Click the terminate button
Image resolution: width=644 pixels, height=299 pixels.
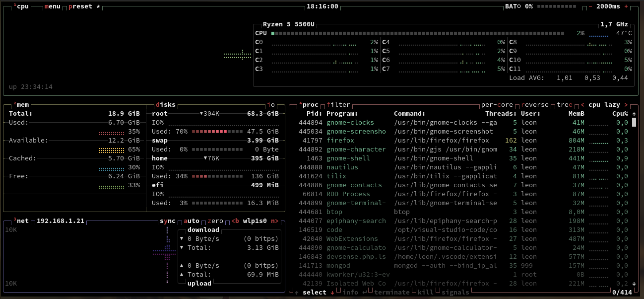(392, 293)
